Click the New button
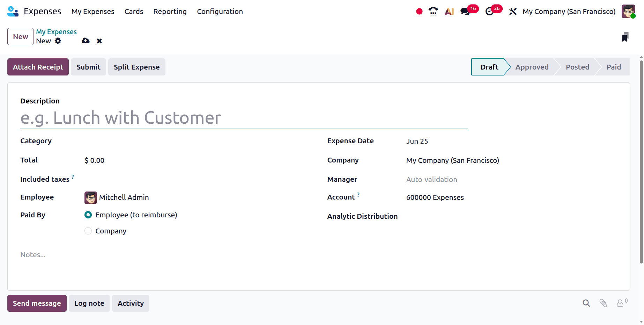Viewport: 644px width, 325px height. click(x=21, y=37)
